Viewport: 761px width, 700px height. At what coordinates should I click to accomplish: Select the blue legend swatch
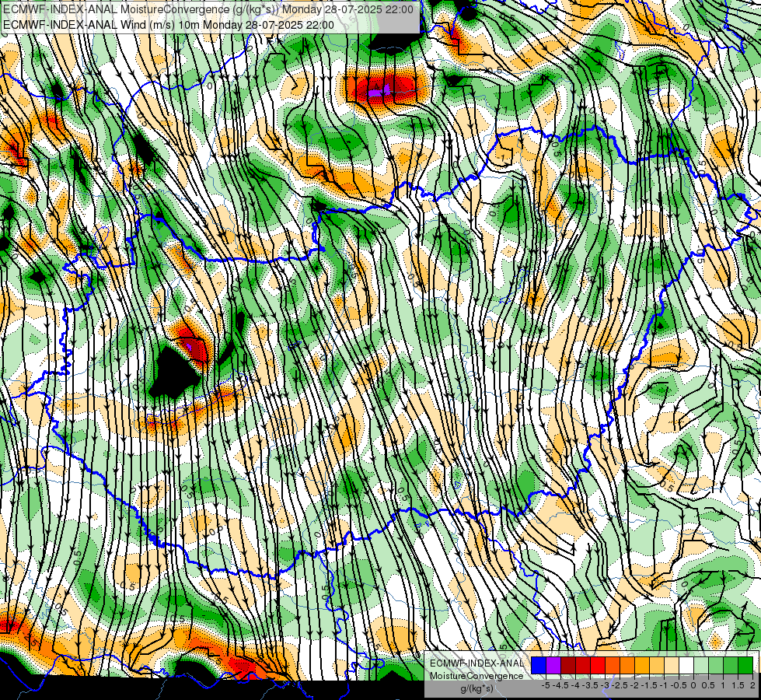tap(539, 665)
